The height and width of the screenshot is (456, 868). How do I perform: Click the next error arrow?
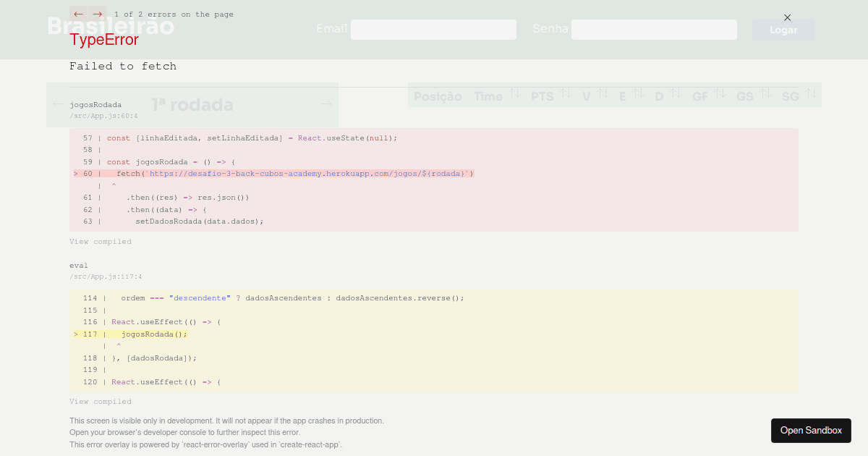(97, 14)
